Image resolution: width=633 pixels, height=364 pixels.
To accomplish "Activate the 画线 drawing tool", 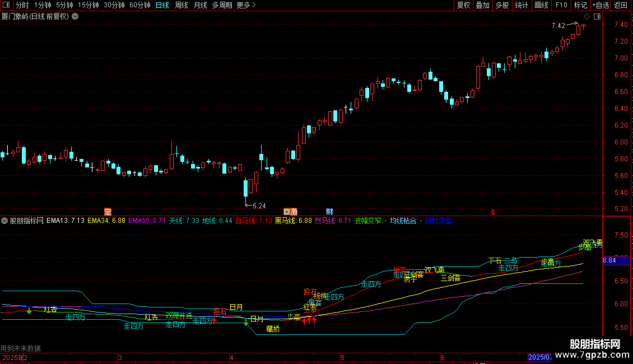I will [541, 5].
